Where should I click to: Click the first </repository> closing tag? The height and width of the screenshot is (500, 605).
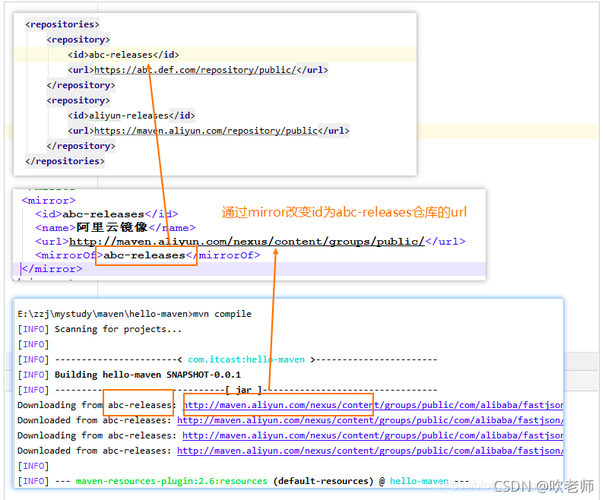click(81, 85)
